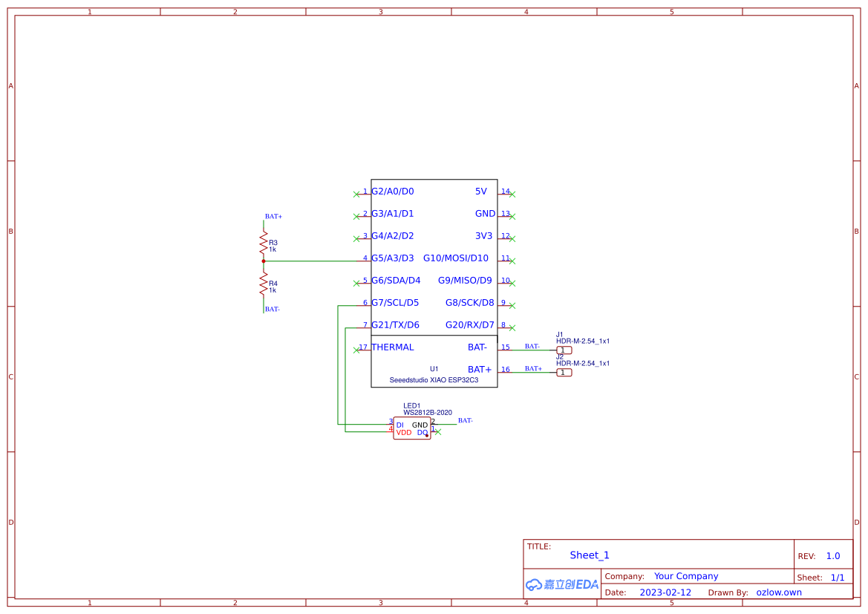The height and width of the screenshot is (614, 868).
Task: Click the BAT+ net label above R3
Action: tap(273, 216)
